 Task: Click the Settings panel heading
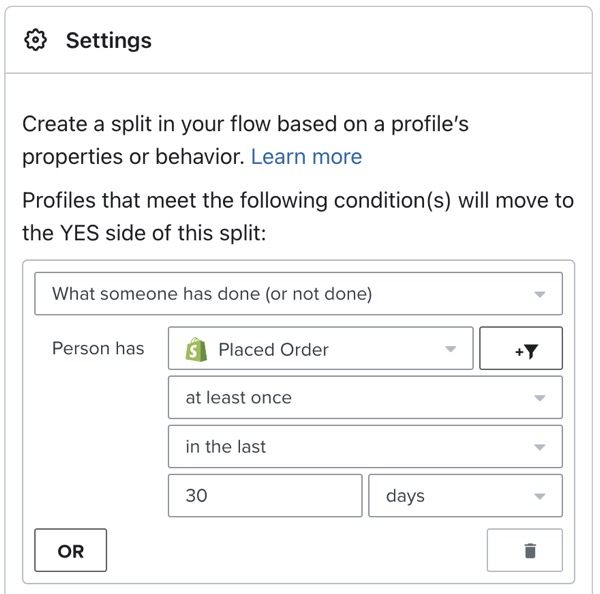pos(109,41)
